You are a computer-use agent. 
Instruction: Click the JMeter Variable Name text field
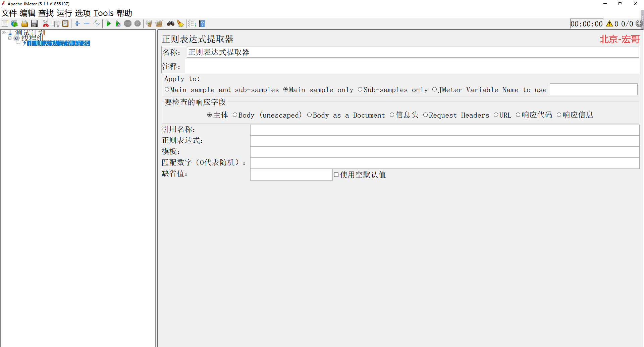click(594, 89)
